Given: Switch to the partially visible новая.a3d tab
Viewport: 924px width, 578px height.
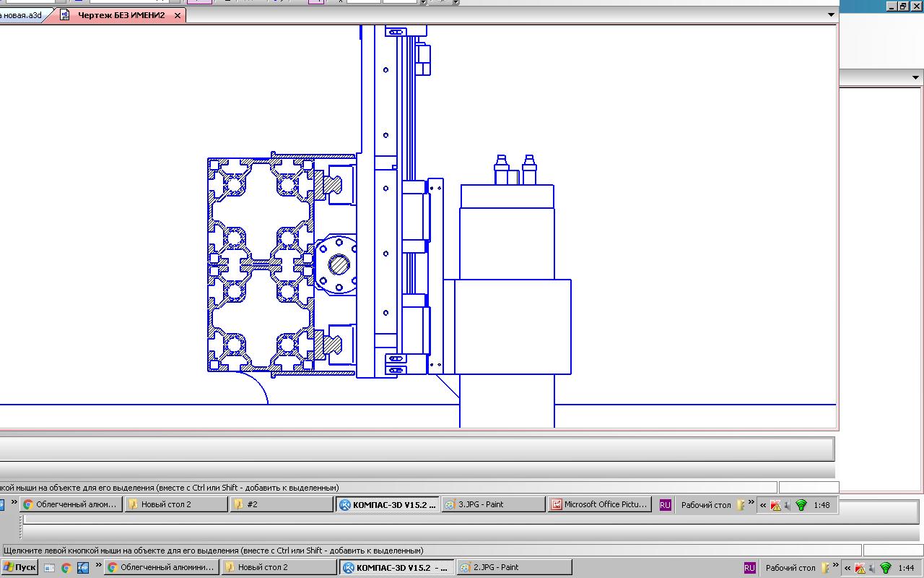Looking at the screenshot, I should point(22,15).
